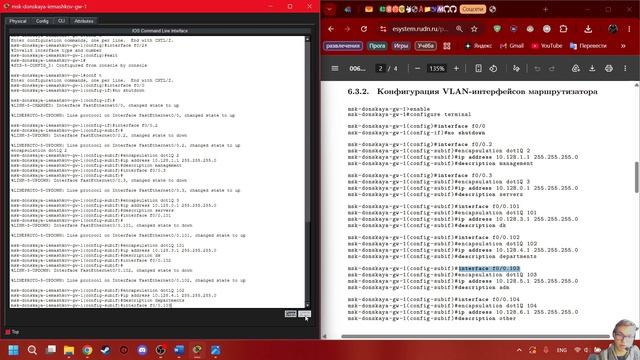This screenshot has height=360, width=640.
Task: Open Steam from the taskbar
Action: click(105, 350)
